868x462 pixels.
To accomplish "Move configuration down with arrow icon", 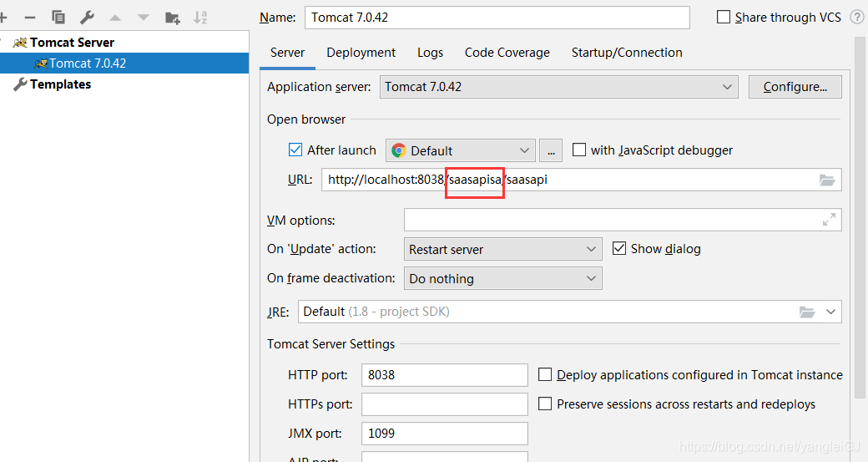I will point(144,18).
